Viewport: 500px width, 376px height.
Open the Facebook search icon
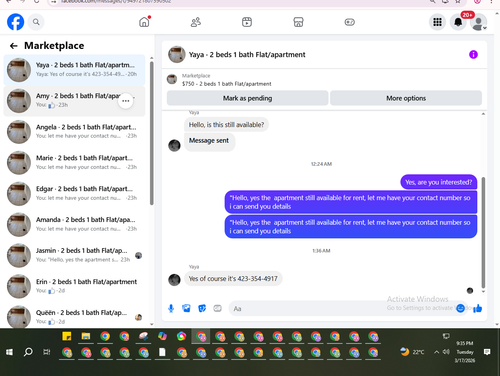36,22
